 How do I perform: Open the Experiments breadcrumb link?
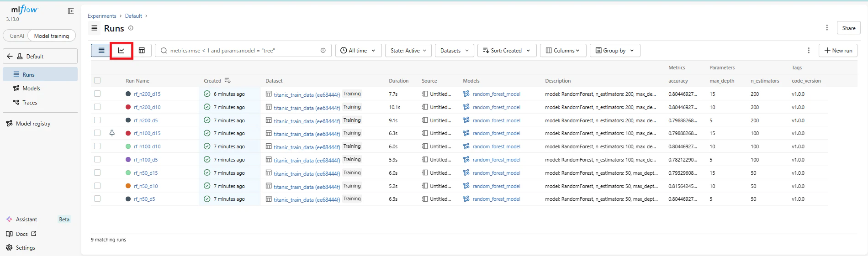tap(102, 16)
